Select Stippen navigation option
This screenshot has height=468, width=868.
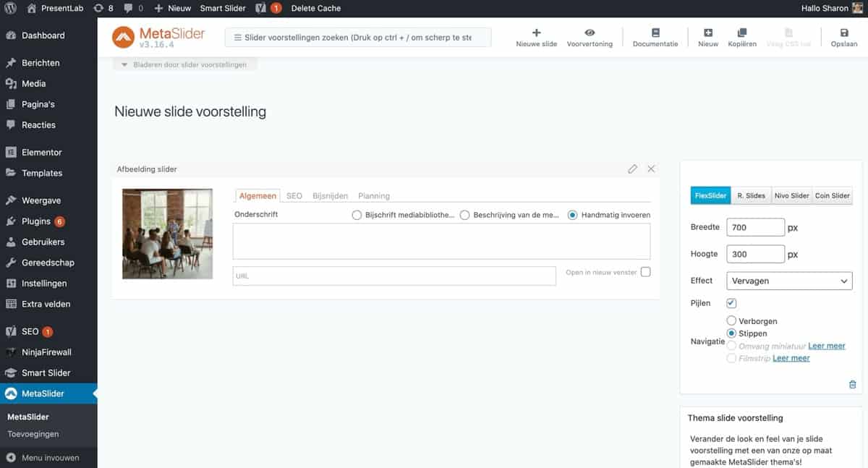click(731, 333)
